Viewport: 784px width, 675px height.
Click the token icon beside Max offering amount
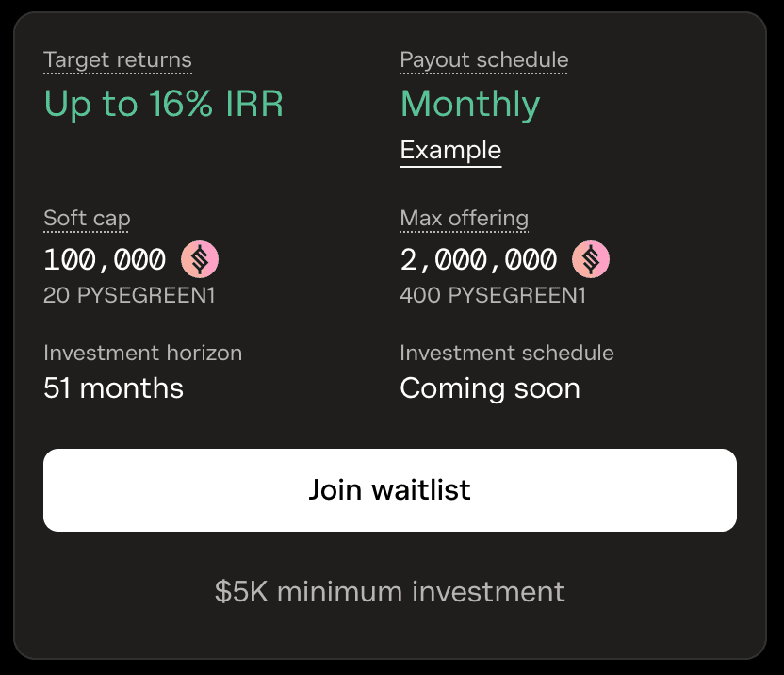pyautogui.click(x=591, y=259)
